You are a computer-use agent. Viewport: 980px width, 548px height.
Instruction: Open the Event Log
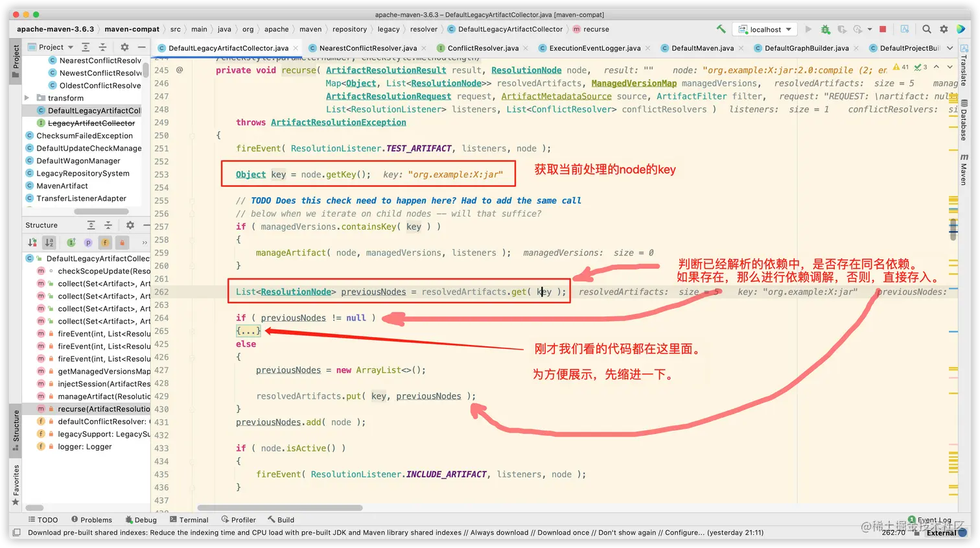[x=929, y=519]
